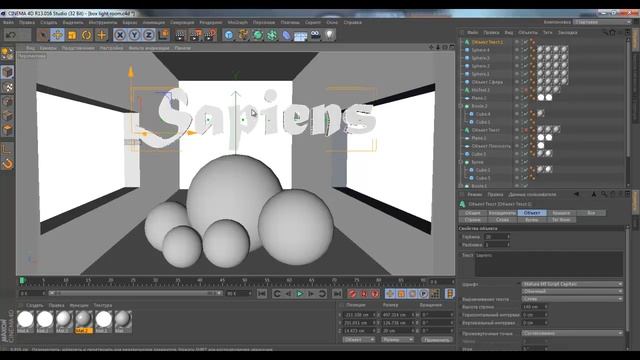Toggle the Y axis lock
This screenshot has width=640, height=360.
[134, 35]
